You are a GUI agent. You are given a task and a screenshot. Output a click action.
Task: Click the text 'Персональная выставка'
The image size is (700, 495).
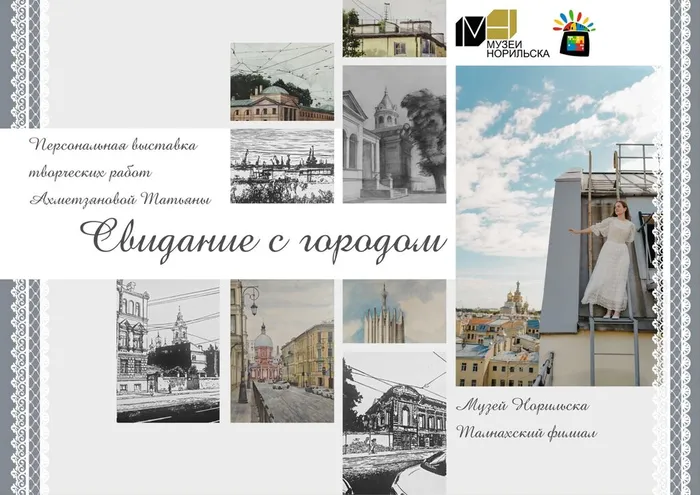tap(113, 145)
